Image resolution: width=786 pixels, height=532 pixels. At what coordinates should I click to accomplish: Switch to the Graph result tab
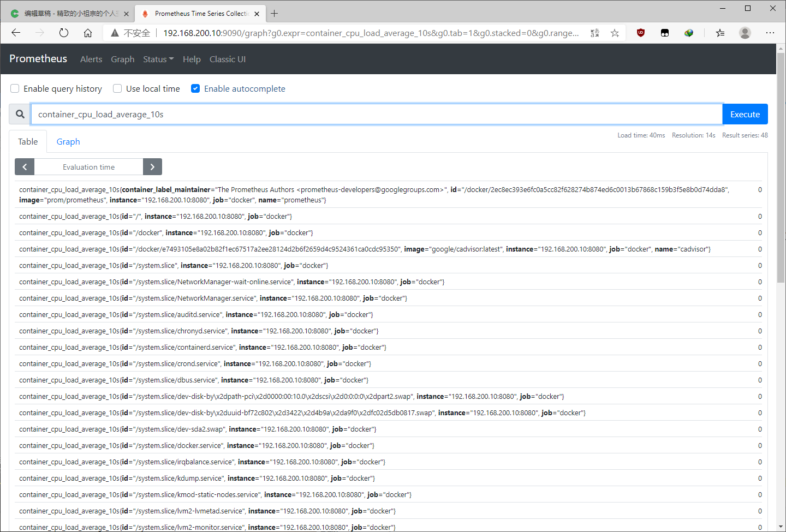68,141
